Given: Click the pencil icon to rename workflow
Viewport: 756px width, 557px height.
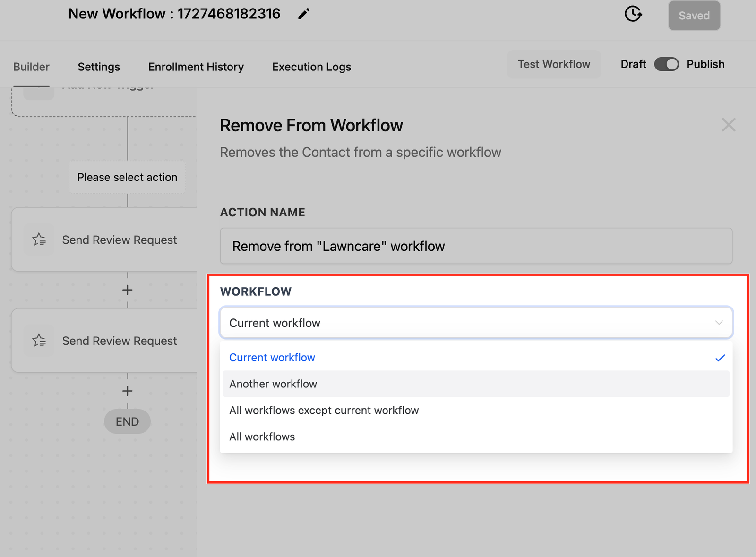Looking at the screenshot, I should (303, 14).
